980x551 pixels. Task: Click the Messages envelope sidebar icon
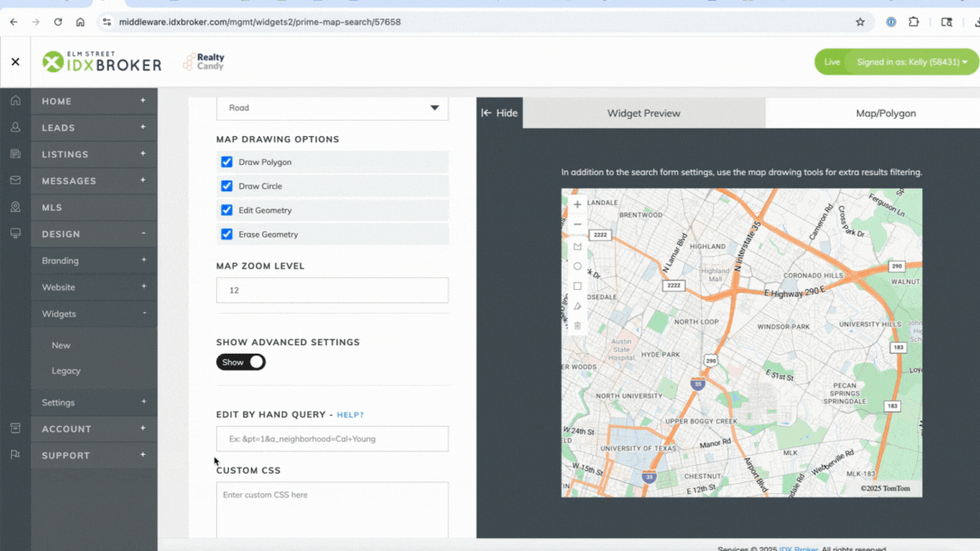coord(15,180)
